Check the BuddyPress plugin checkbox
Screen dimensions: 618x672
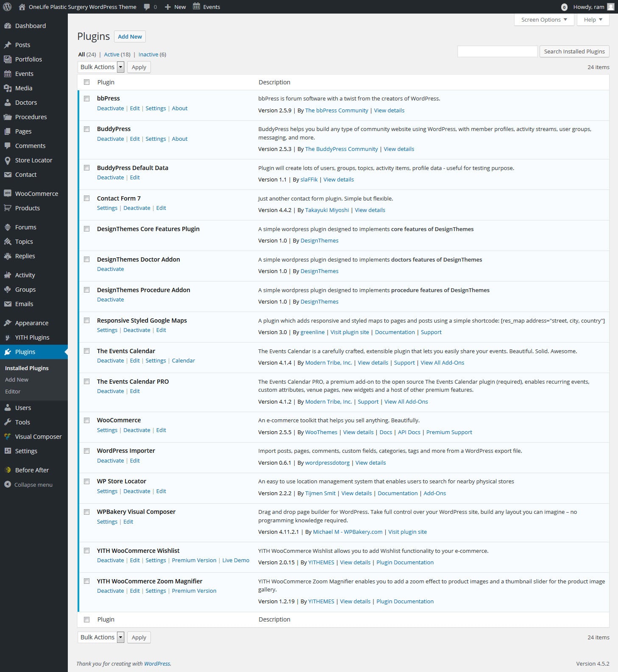click(87, 129)
